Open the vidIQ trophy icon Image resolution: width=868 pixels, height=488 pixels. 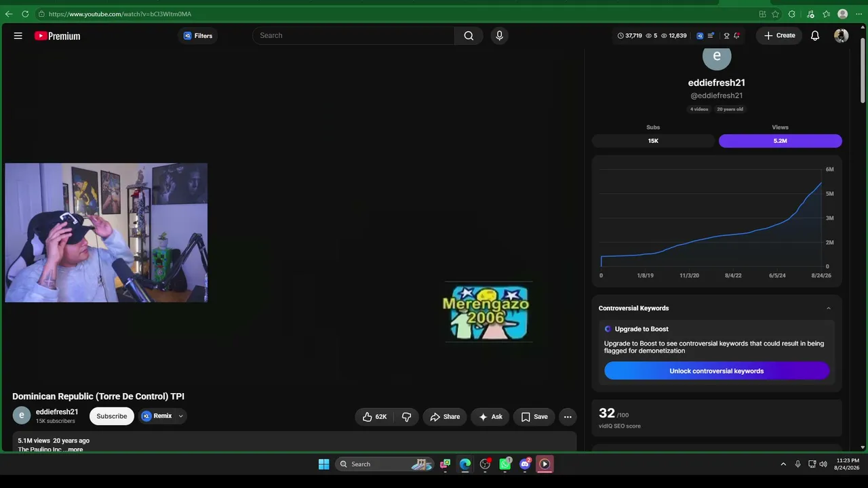point(726,36)
